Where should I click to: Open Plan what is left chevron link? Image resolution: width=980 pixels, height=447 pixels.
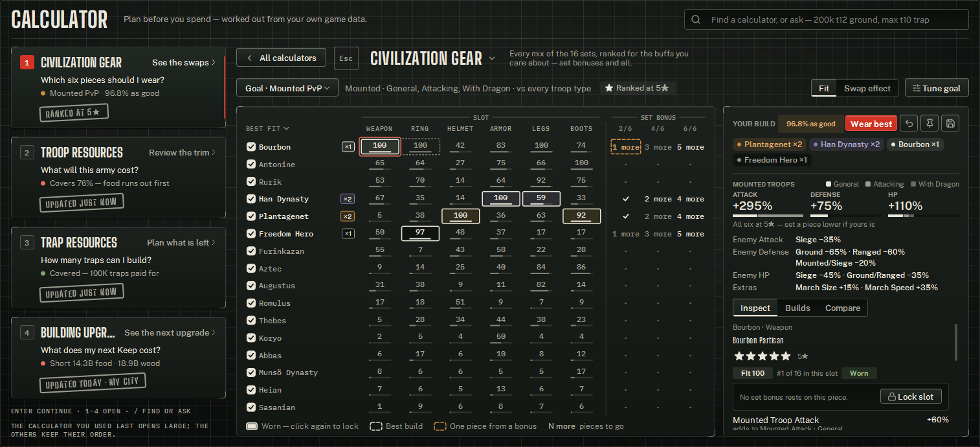coord(181,242)
